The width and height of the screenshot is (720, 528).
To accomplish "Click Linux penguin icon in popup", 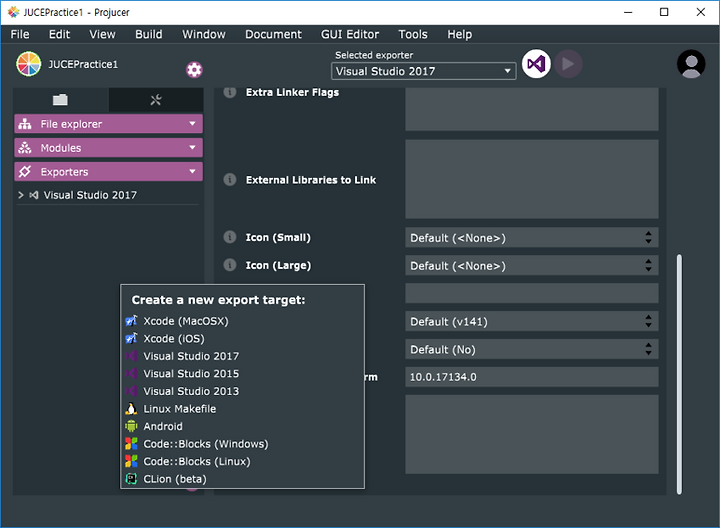I will pyautogui.click(x=131, y=409).
